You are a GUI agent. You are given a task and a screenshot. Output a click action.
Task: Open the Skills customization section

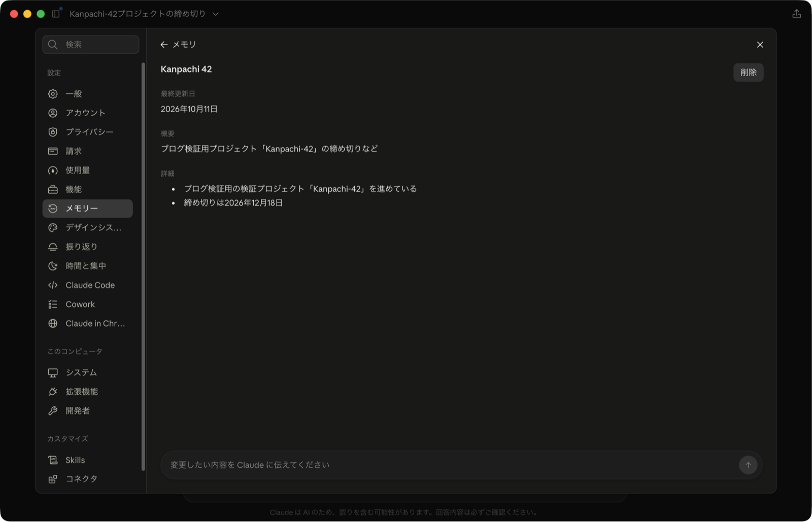tap(88, 460)
